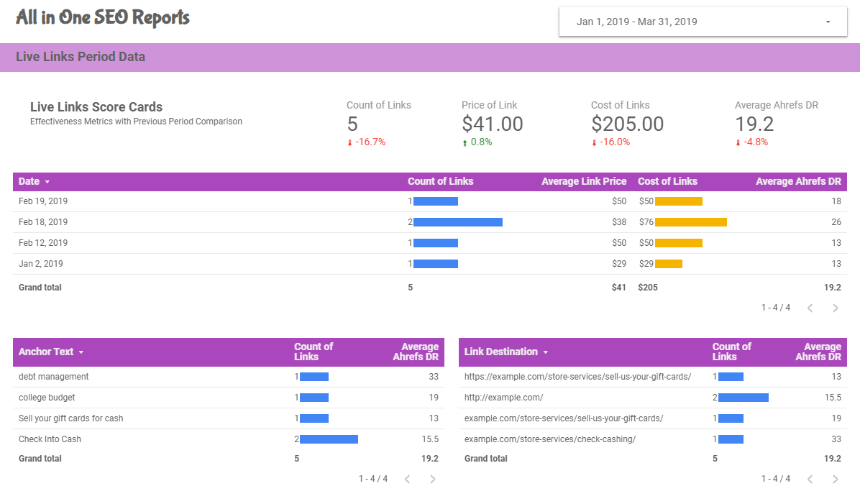Click the yellow $29 cost bar

[669, 264]
